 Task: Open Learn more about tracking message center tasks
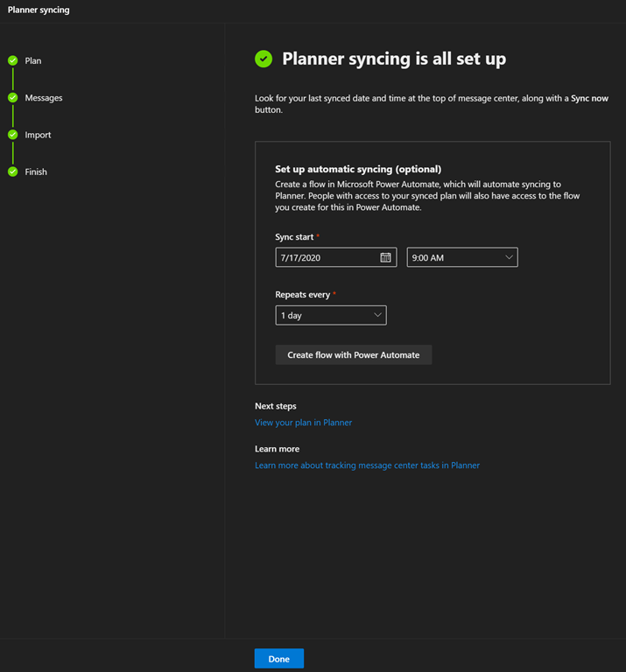[x=367, y=465]
